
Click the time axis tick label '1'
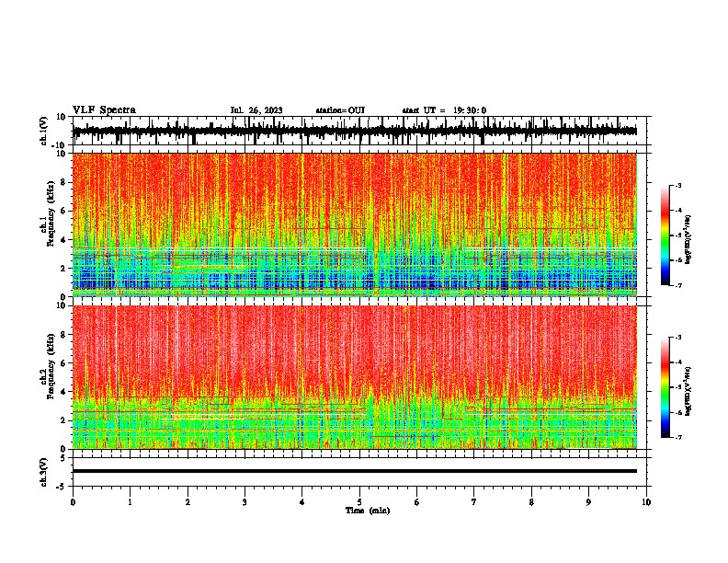pos(130,502)
